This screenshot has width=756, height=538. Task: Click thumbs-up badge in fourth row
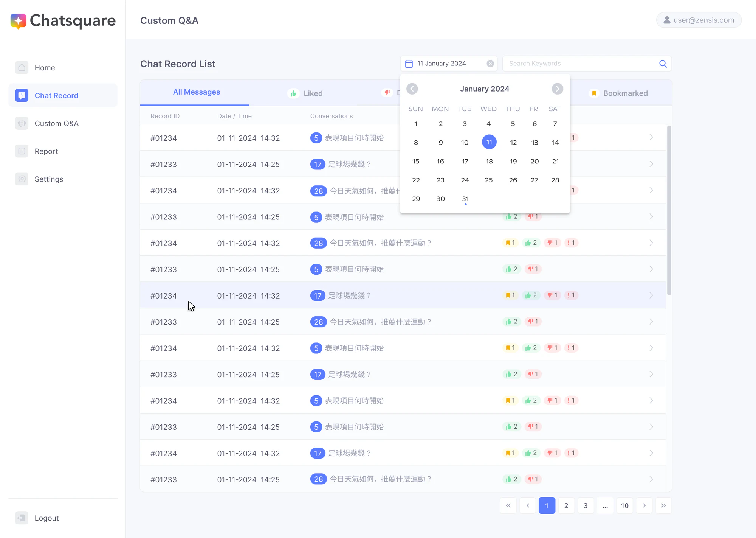click(512, 216)
